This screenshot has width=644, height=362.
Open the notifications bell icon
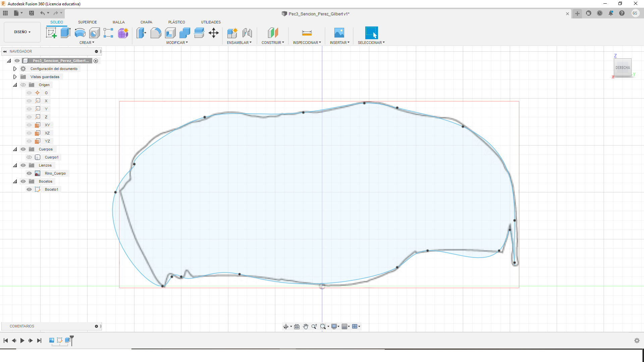click(x=611, y=13)
